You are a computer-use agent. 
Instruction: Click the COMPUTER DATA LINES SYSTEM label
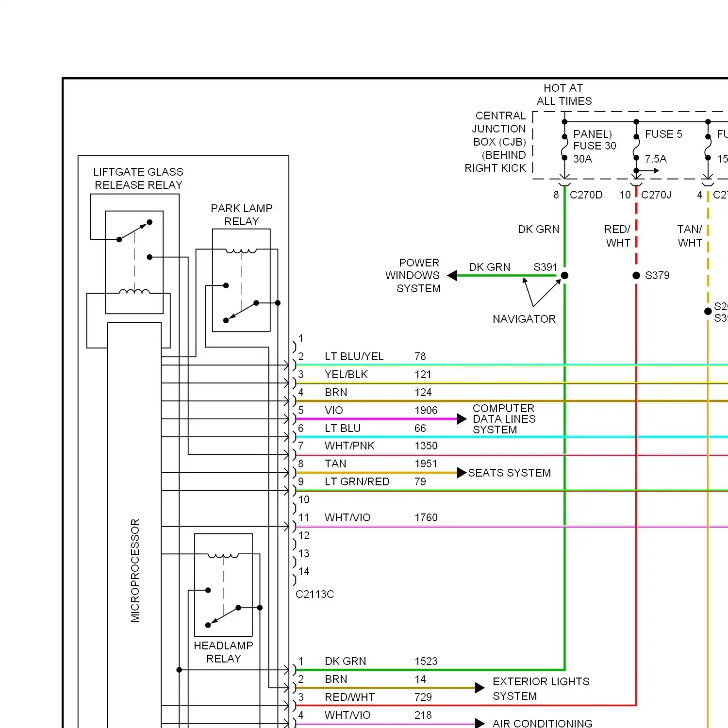point(504,419)
